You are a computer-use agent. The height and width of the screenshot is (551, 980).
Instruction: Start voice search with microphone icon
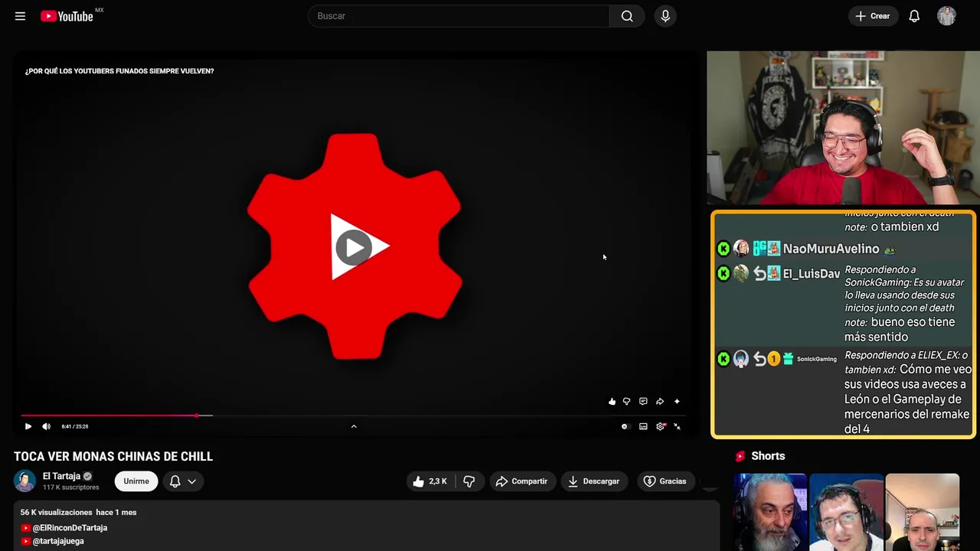click(665, 16)
